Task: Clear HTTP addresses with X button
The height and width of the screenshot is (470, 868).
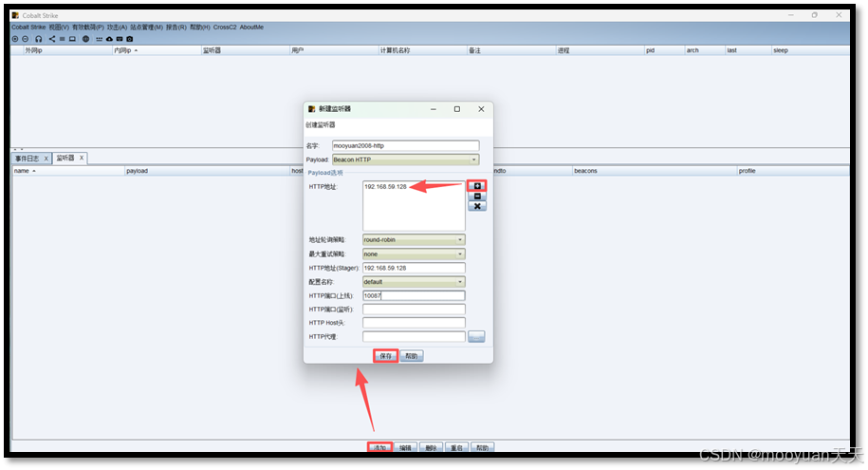Action: pos(477,206)
